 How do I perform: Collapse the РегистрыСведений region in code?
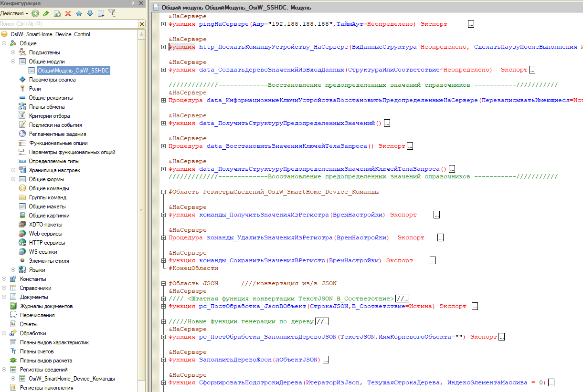click(164, 192)
